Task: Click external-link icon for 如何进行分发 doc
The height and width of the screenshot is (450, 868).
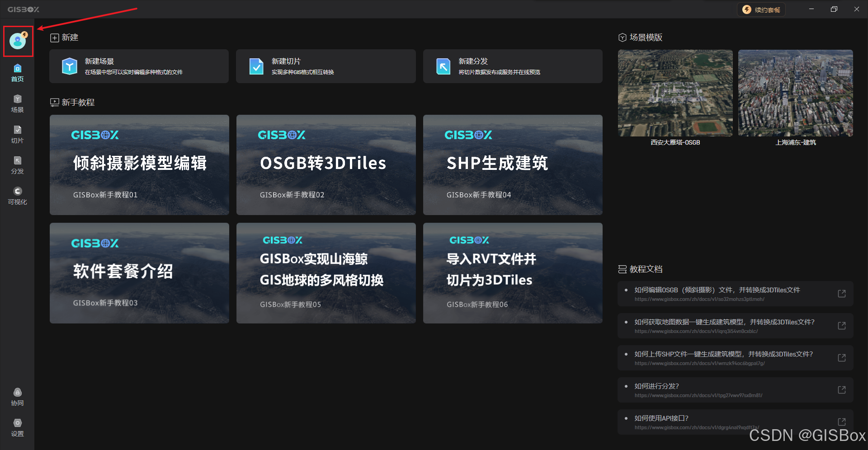Action: (842, 390)
